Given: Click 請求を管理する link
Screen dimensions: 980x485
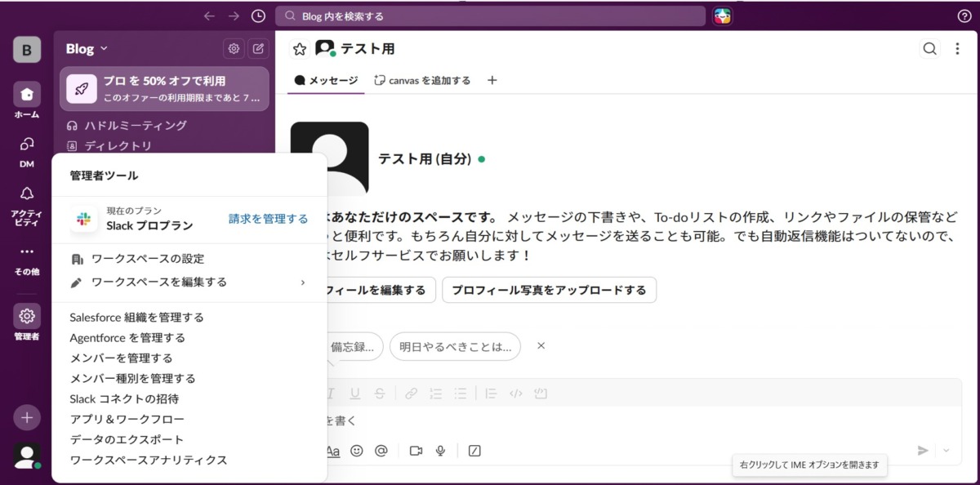Looking at the screenshot, I should [269, 219].
